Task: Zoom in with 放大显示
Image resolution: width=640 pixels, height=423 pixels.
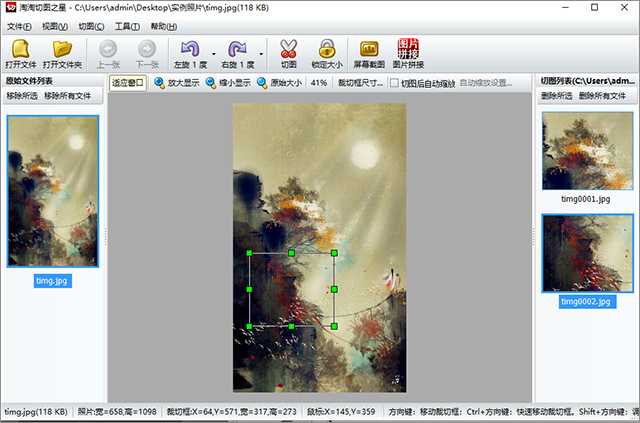Action: pos(177,83)
